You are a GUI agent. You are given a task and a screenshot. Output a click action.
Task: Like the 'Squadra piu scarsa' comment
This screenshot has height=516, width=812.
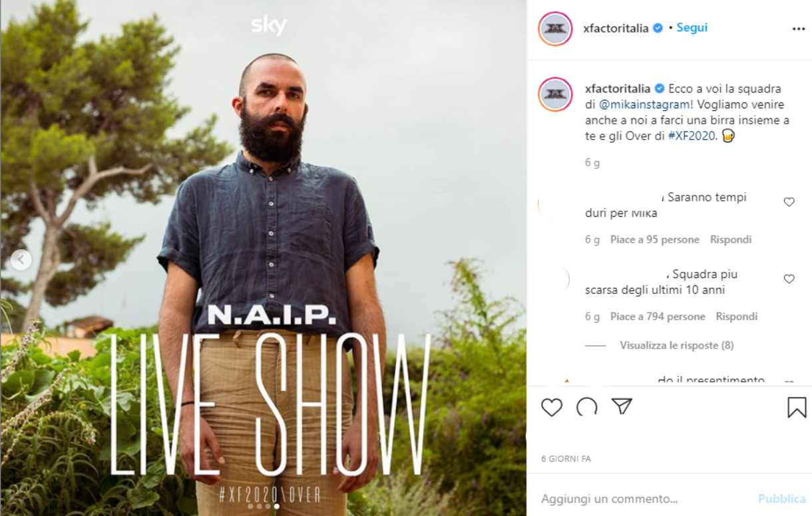pos(789,279)
